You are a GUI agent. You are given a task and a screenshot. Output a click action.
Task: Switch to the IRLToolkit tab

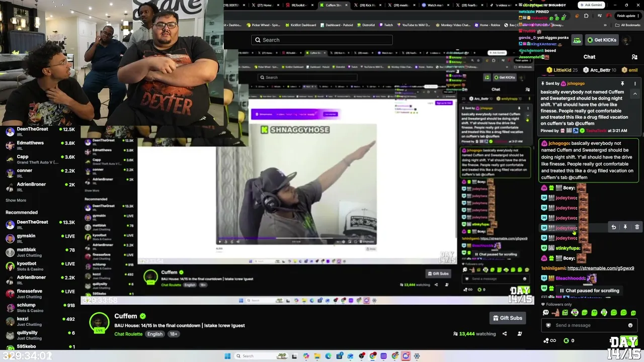[300, 5]
